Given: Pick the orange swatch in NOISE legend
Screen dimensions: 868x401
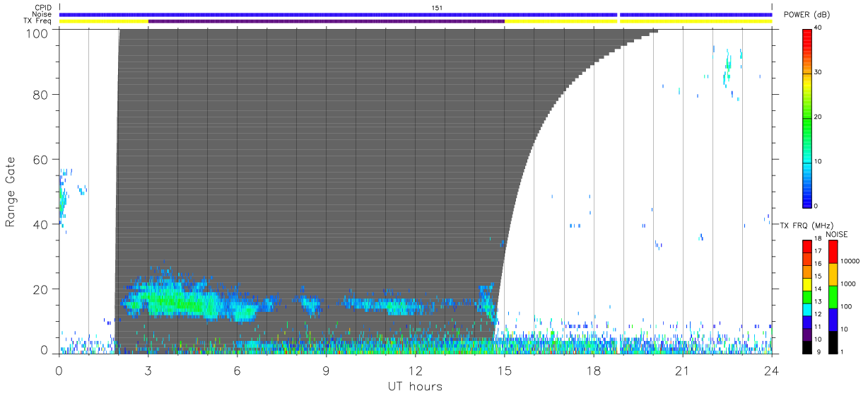Looking at the screenshot, I should 833,274.
